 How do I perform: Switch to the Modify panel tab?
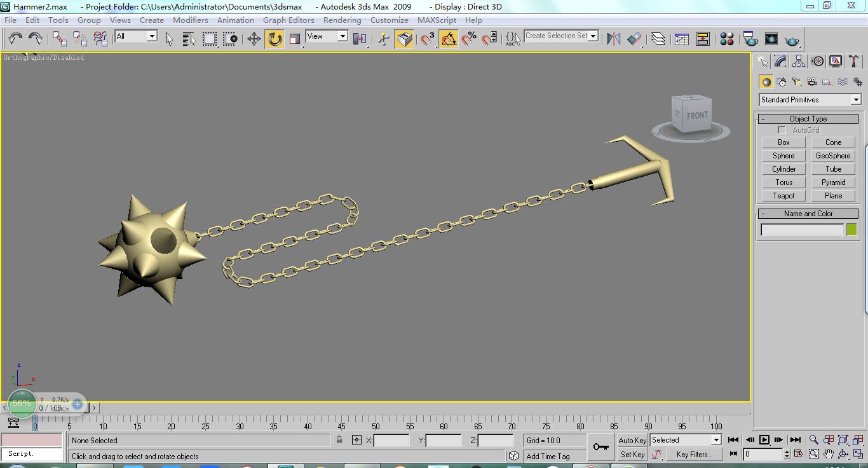[x=780, y=61]
